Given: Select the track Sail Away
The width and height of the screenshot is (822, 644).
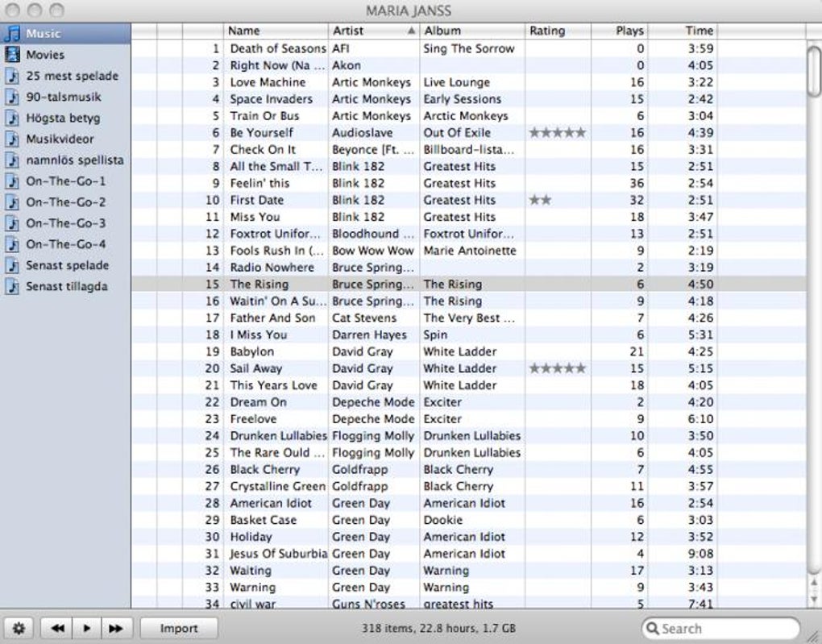Looking at the screenshot, I should click(255, 368).
